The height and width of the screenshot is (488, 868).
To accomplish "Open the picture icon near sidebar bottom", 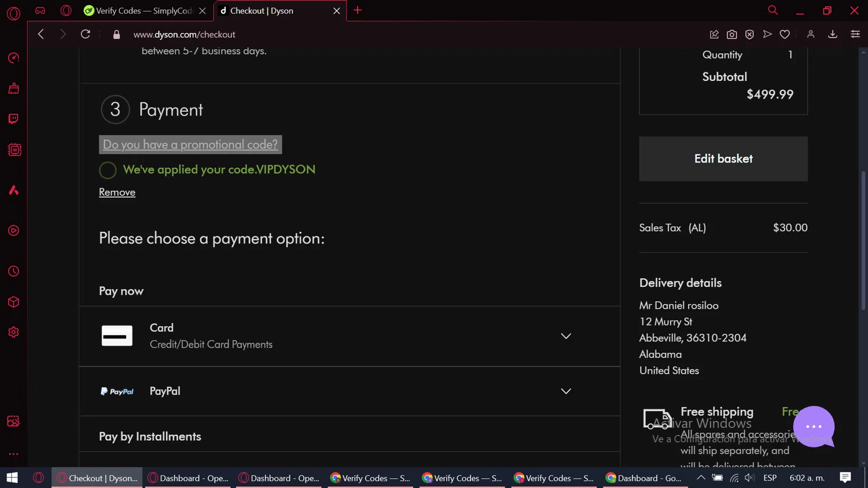I will pyautogui.click(x=13, y=421).
